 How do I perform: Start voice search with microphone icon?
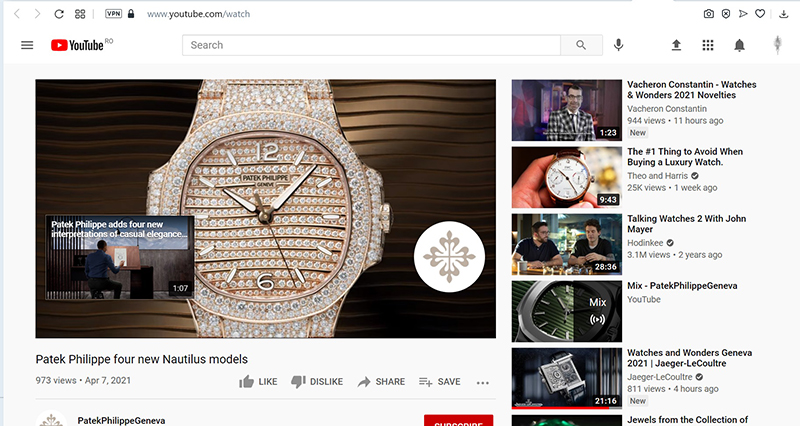(619, 45)
